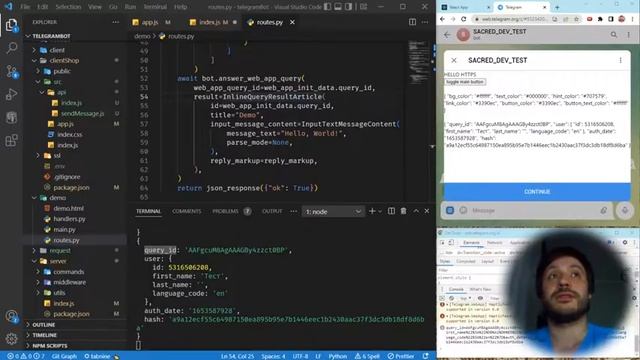Click the Python language mode indicator
Viewport: 640px width, 360px height.
click(x=338, y=356)
